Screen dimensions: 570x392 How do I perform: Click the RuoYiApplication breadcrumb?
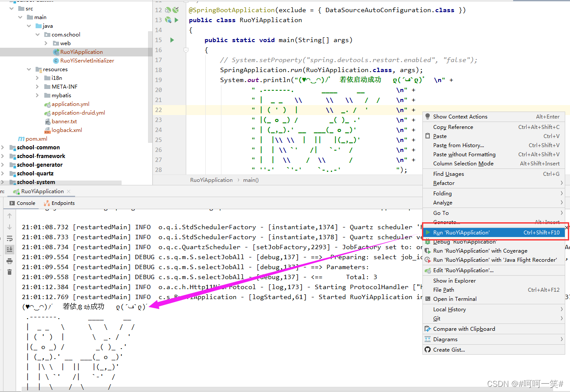(x=211, y=180)
